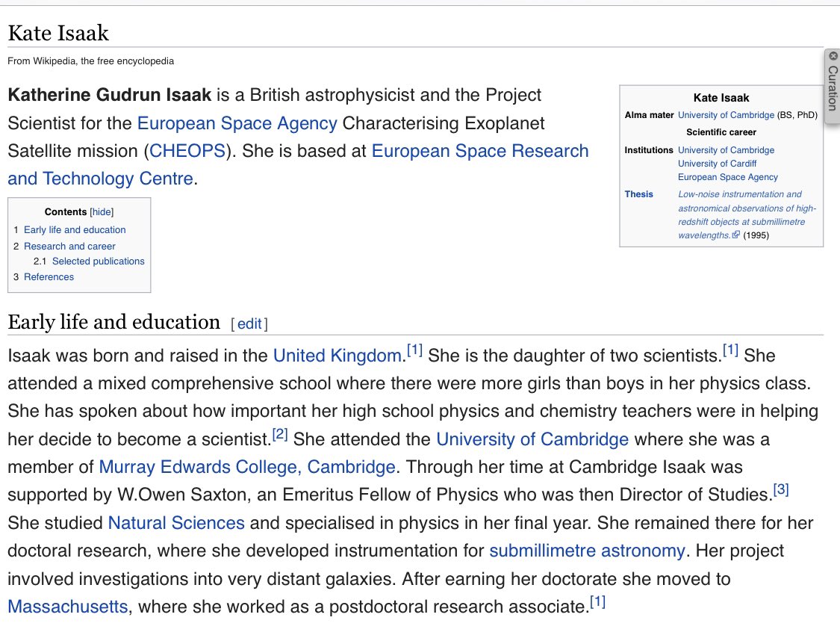840x638 pixels.
Task: Open Institutions University of Cambridge infobox link
Action: pyautogui.click(x=726, y=150)
